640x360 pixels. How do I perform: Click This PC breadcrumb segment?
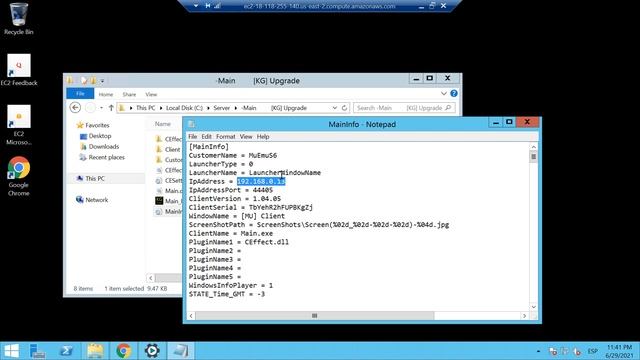[x=145, y=108]
